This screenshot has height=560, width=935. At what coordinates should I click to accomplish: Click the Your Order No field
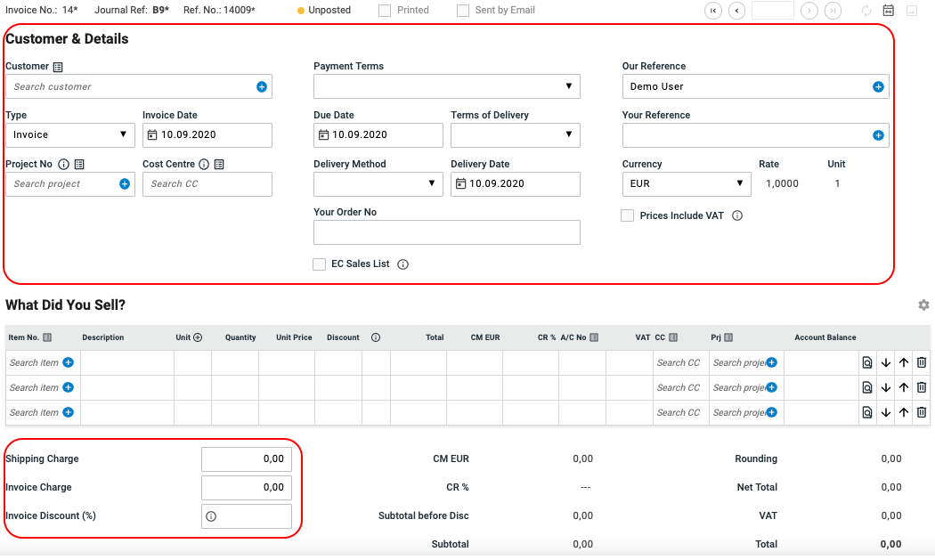pyautogui.click(x=446, y=232)
